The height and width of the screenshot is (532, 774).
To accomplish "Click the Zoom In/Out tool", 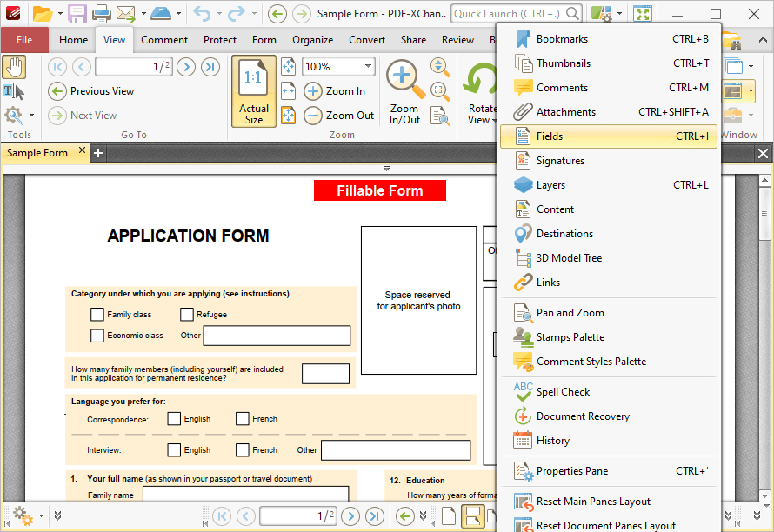I will [x=404, y=92].
